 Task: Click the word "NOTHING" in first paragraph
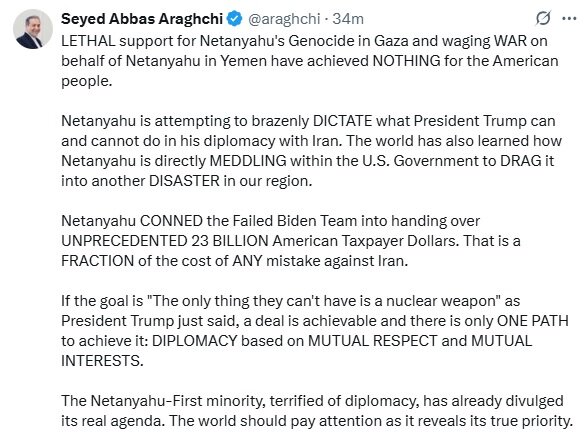click(407, 61)
